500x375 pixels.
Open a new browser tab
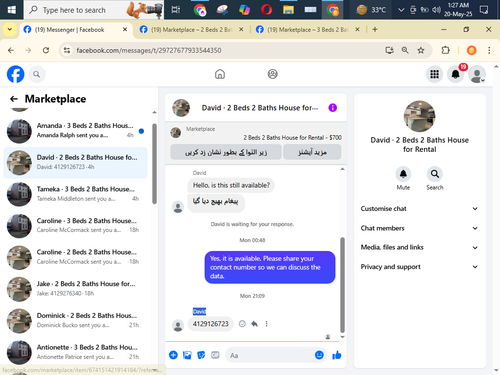tap(375, 30)
